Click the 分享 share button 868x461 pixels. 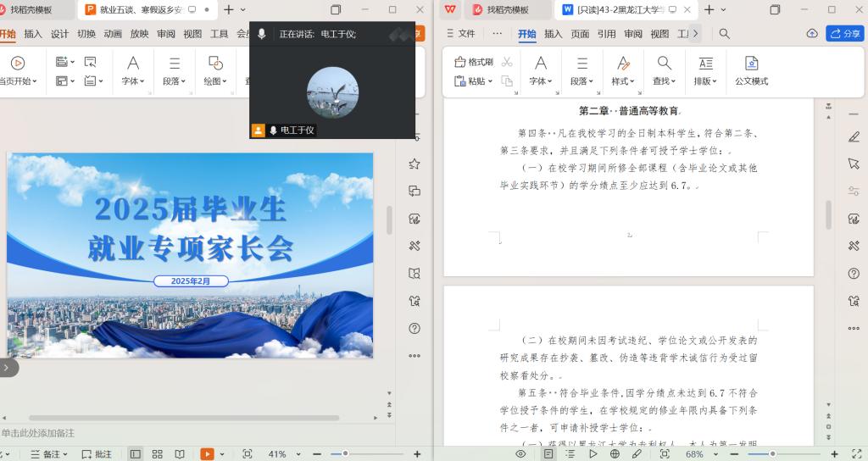[844, 34]
